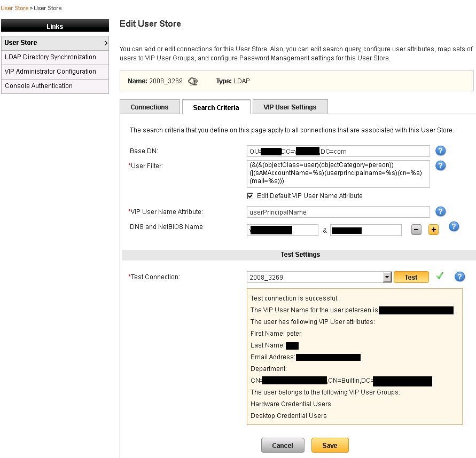The height and width of the screenshot is (458, 476).
Task: Open LDAP Directory Synchronization link
Action: (50, 57)
